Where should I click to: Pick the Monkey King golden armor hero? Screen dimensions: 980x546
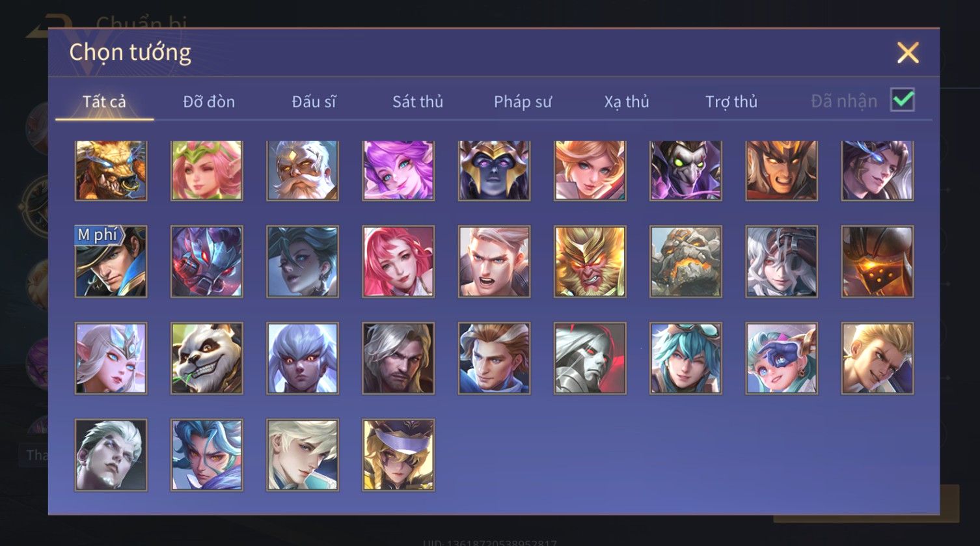tap(590, 262)
